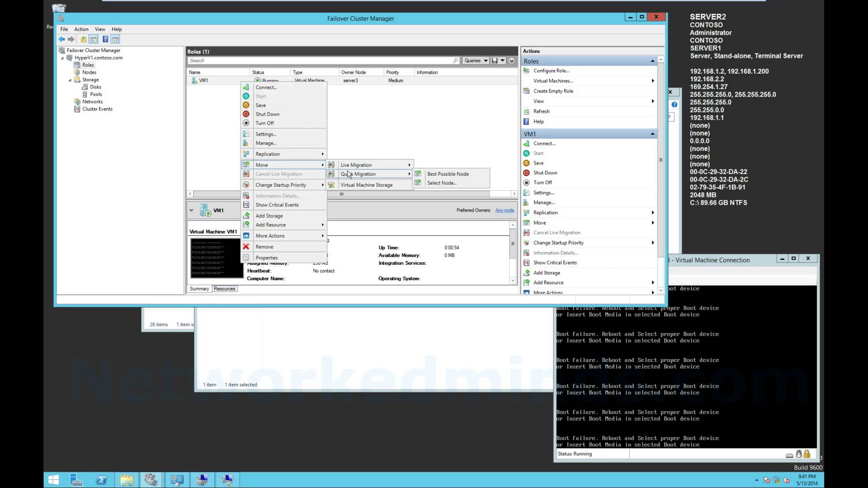
Task: Click Connect icon in context menu
Action: click(x=246, y=87)
